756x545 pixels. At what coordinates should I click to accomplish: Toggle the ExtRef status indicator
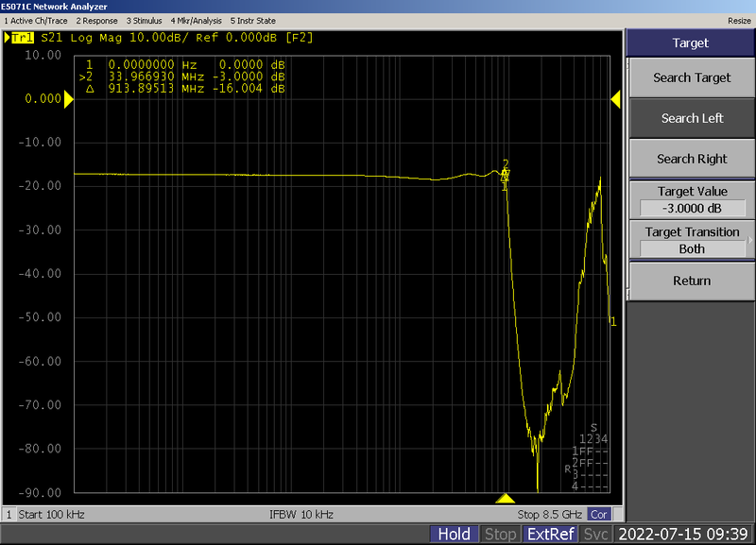point(550,534)
